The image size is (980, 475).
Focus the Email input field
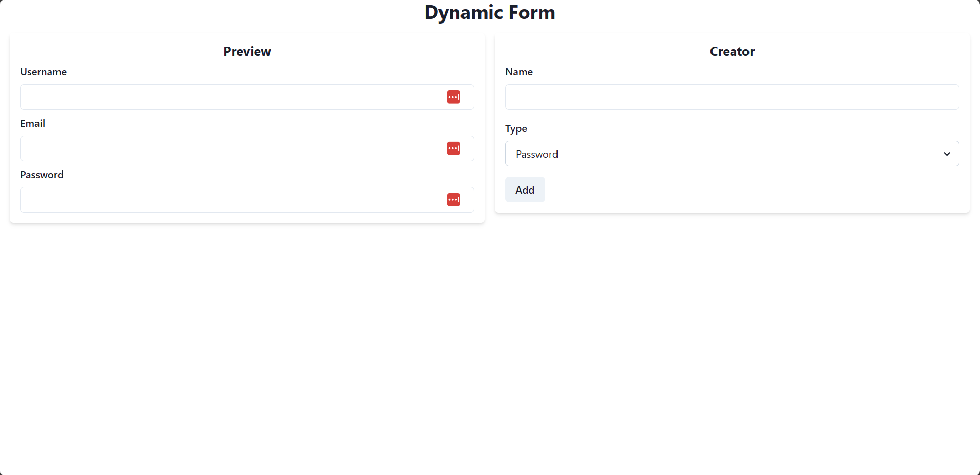[247, 148]
